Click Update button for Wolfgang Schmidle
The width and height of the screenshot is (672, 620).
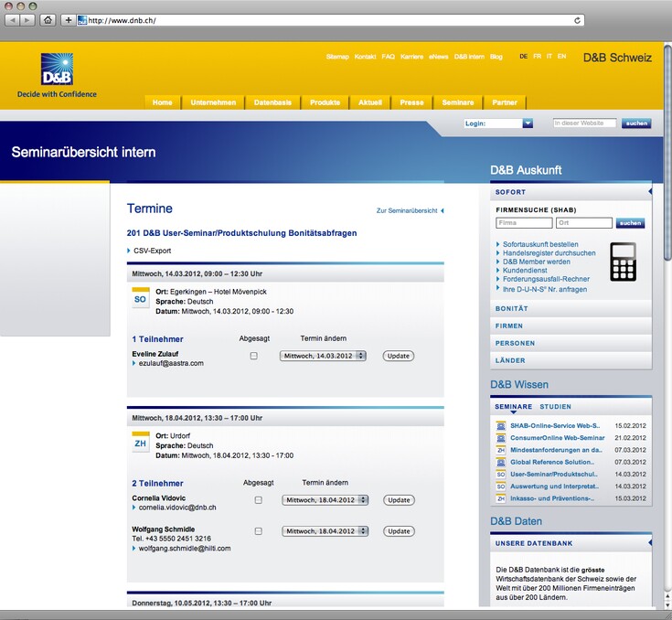(x=399, y=531)
